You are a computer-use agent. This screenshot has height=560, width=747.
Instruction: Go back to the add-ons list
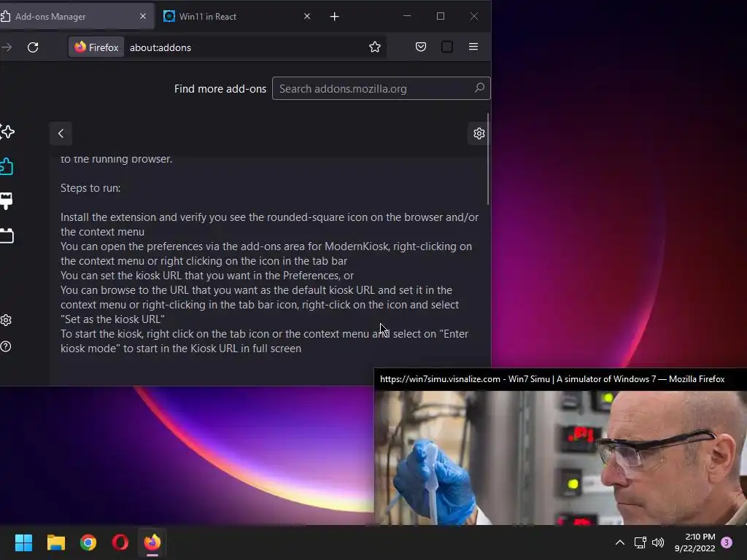[x=61, y=133]
